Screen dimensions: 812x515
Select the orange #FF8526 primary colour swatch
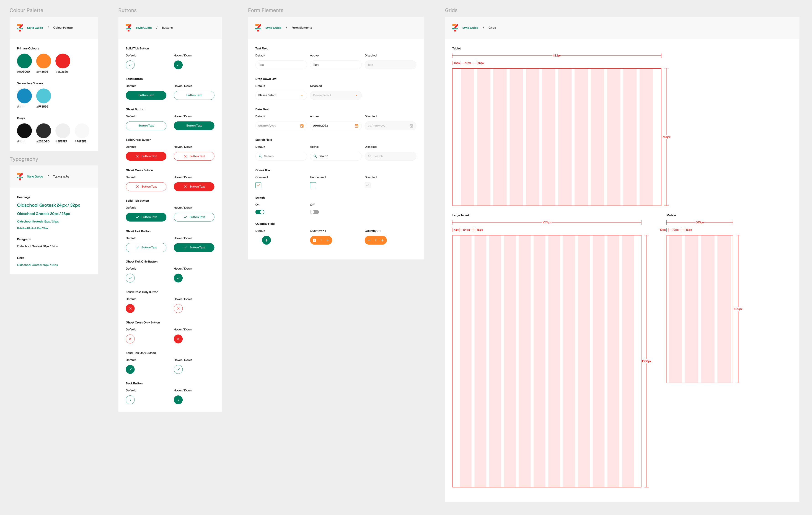click(44, 61)
